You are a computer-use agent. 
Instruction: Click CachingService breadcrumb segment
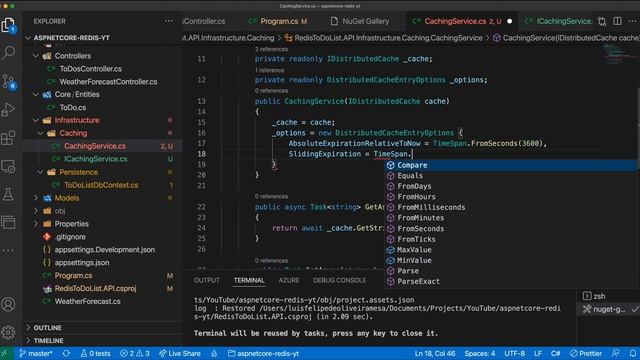[388, 38]
